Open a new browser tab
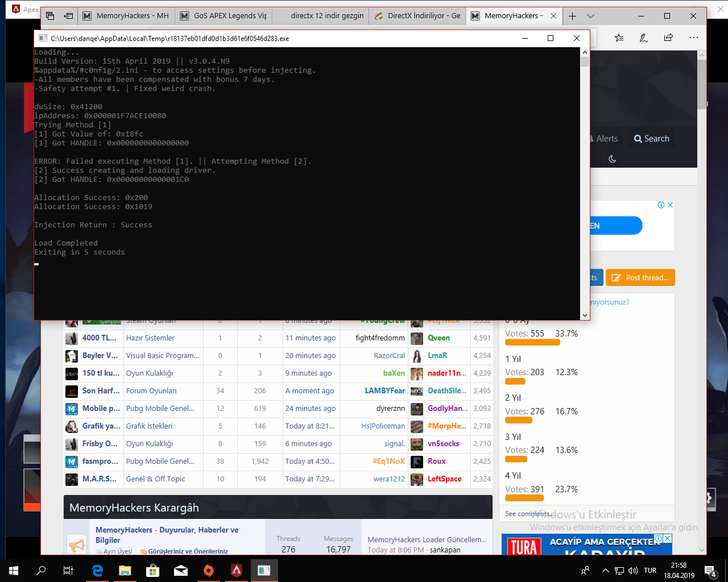The image size is (728, 582). 572,16
